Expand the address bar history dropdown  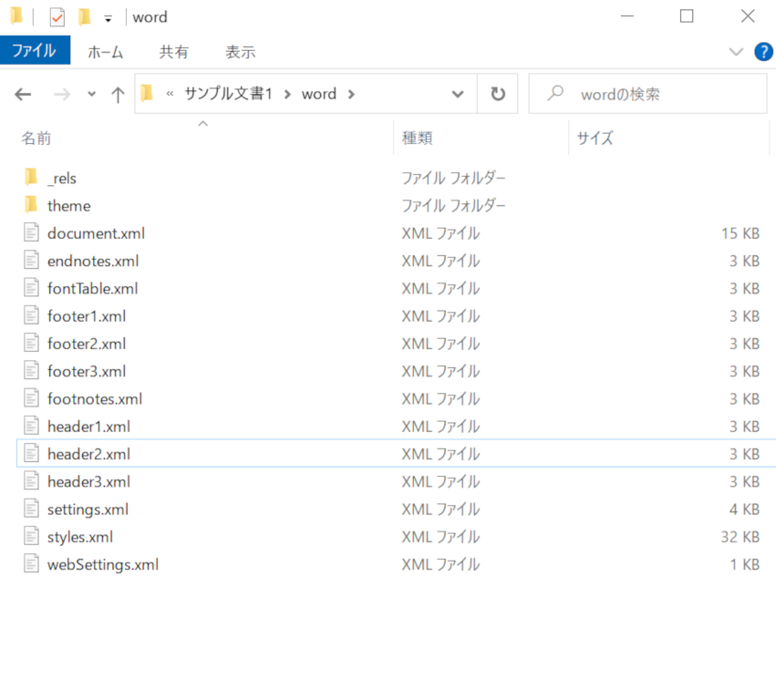coord(458,94)
